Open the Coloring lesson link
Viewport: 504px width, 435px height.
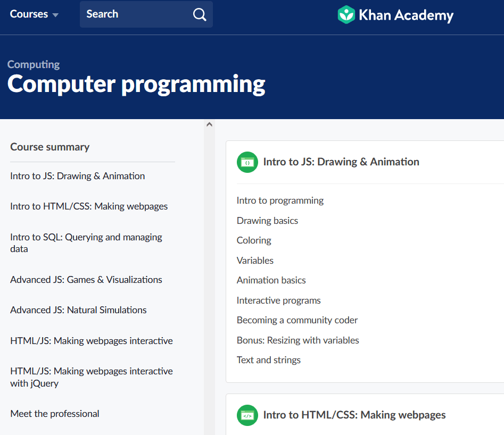pos(254,240)
